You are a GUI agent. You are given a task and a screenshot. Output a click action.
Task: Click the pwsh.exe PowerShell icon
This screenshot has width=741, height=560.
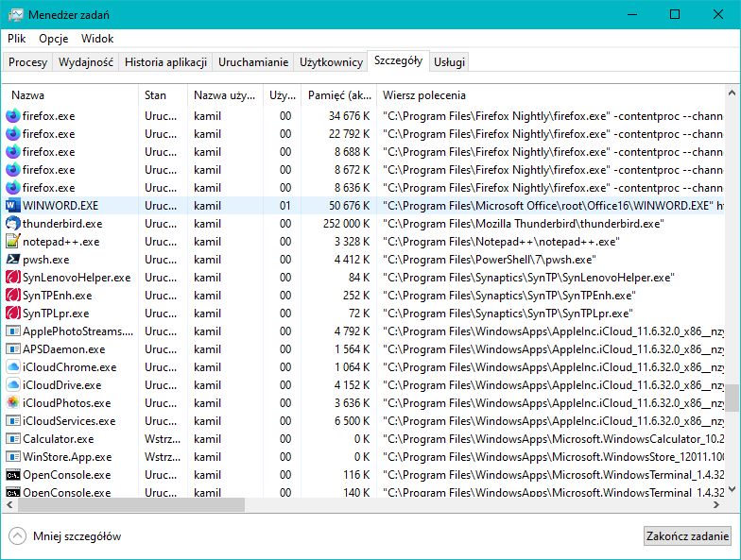click(13, 259)
